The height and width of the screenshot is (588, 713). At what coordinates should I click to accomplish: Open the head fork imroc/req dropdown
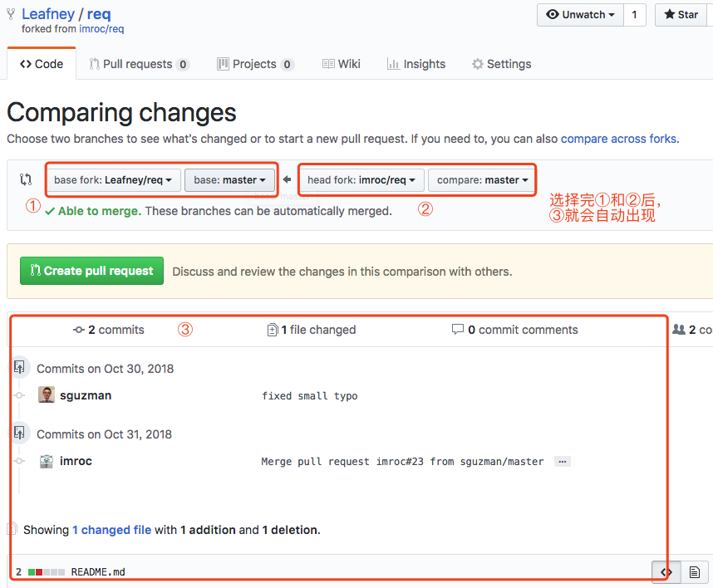click(362, 179)
